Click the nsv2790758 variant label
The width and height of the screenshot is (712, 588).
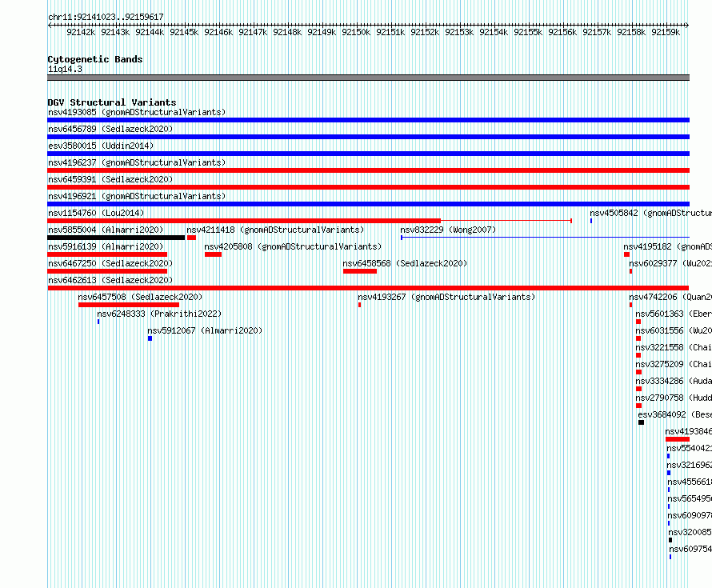[674, 398]
